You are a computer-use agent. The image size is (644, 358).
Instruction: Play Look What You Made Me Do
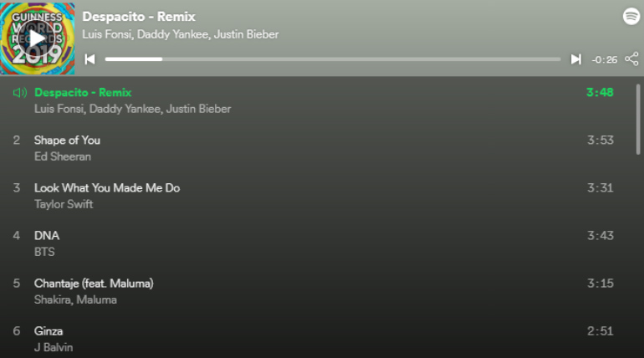(x=313, y=196)
